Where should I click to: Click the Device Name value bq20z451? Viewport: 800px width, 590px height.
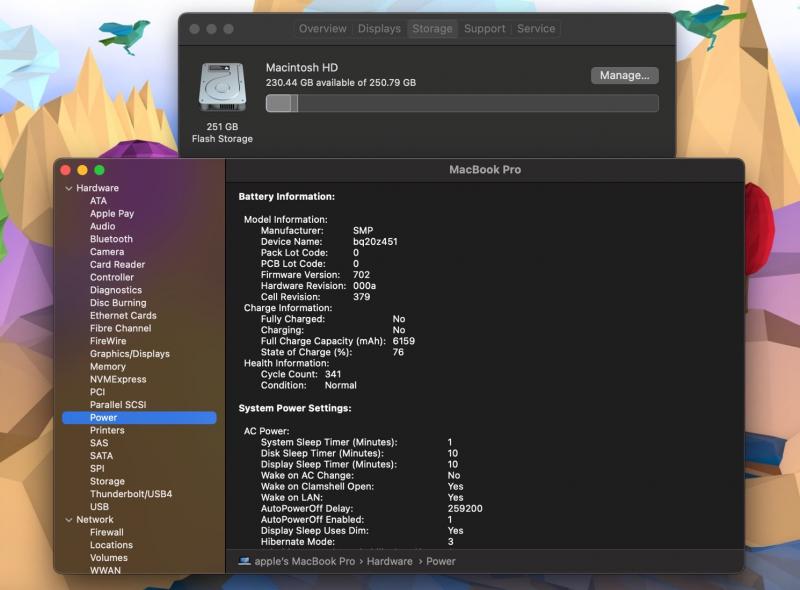click(x=375, y=242)
